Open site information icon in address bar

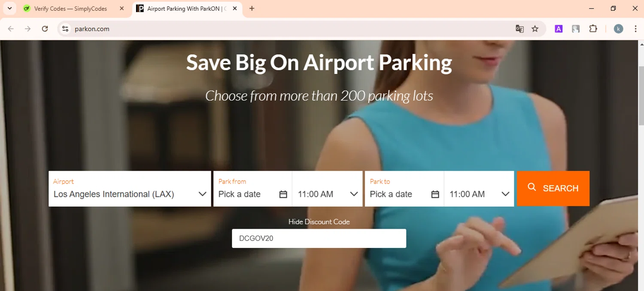pos(65,29)
